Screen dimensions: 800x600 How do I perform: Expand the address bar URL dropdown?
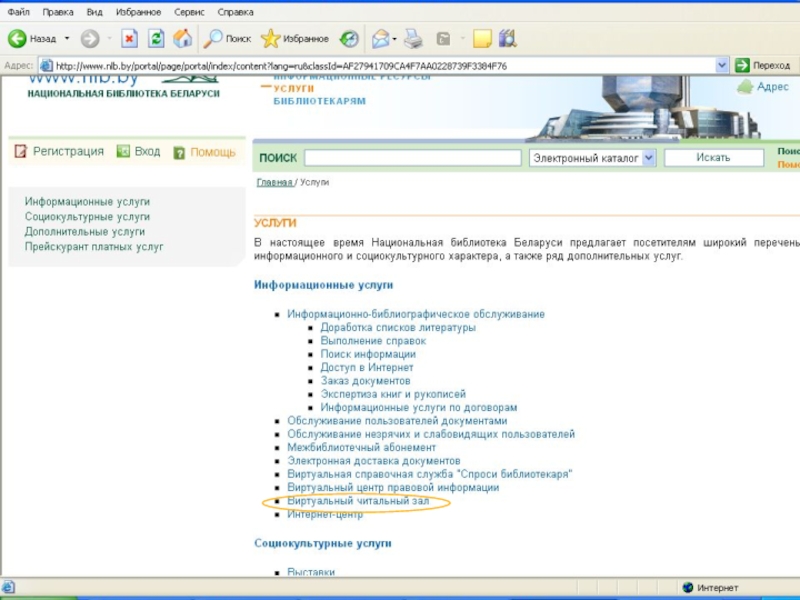[x=721, y=65]
